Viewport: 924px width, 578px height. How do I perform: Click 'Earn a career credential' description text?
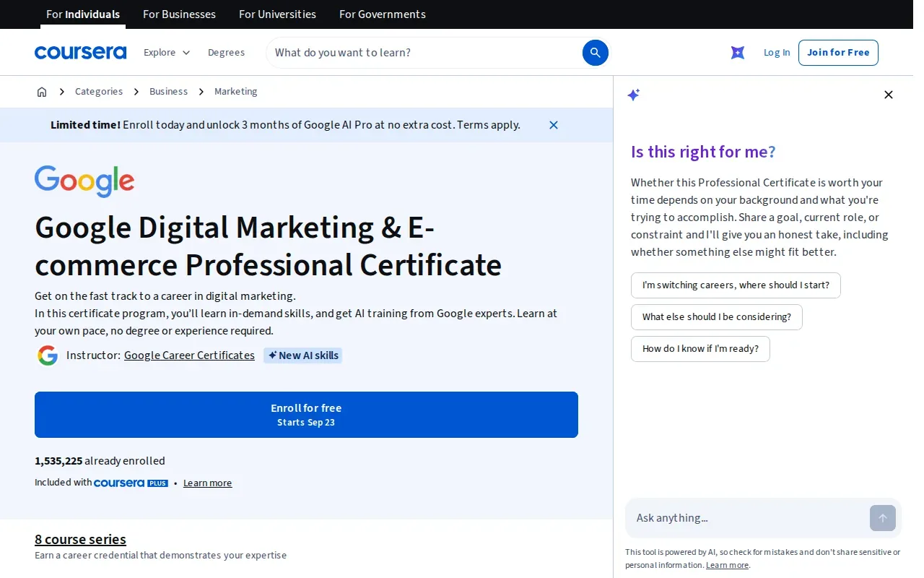[160, 556]
